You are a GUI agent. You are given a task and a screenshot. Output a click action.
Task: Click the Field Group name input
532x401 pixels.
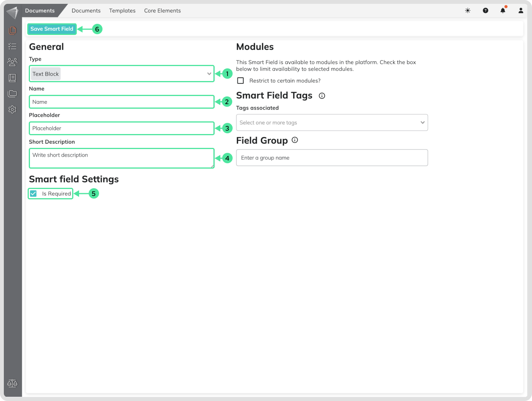(x=332, y=158)
